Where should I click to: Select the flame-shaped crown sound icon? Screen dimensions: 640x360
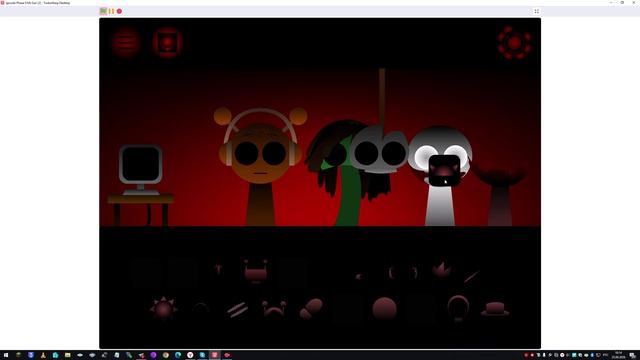coord(442,270)
